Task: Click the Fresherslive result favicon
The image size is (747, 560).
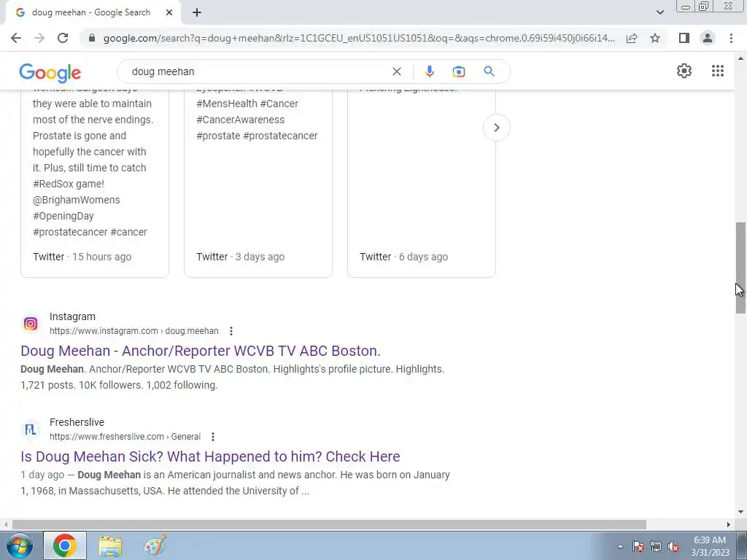Action: coord(31,429)
